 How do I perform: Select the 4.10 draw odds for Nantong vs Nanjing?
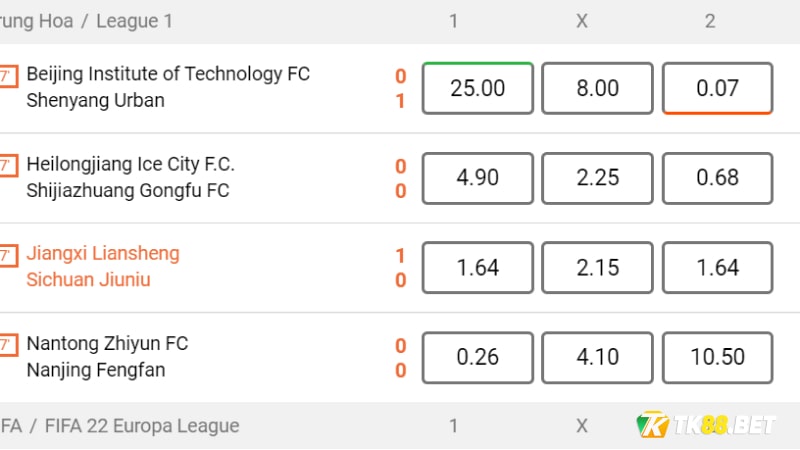(597, 358)
